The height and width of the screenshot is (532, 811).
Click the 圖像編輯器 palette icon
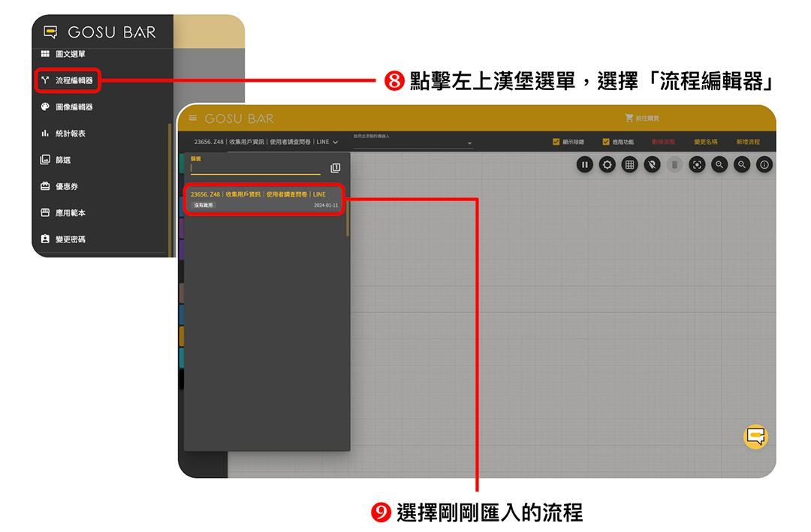pos(45,107)
